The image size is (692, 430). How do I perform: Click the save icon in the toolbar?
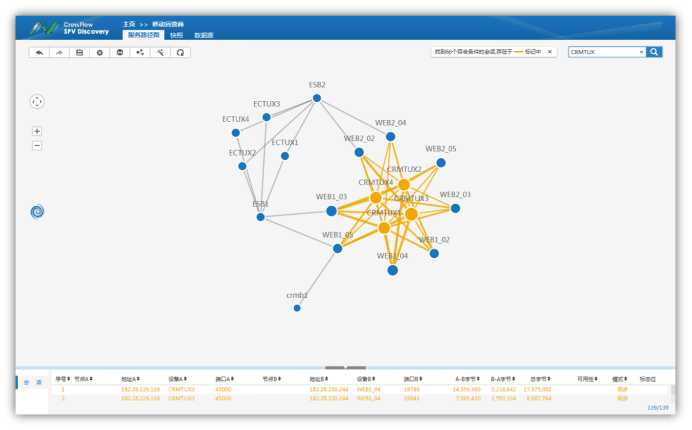(x=80, y=52)
